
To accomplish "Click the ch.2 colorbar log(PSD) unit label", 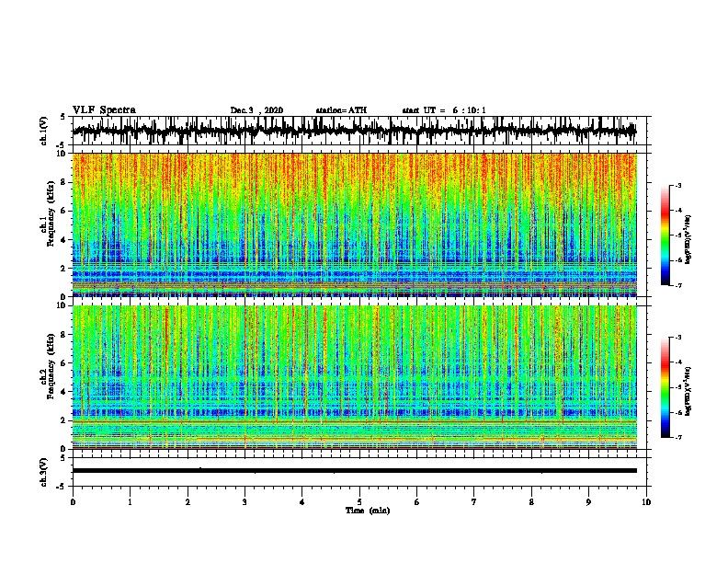I will (688, 391).
